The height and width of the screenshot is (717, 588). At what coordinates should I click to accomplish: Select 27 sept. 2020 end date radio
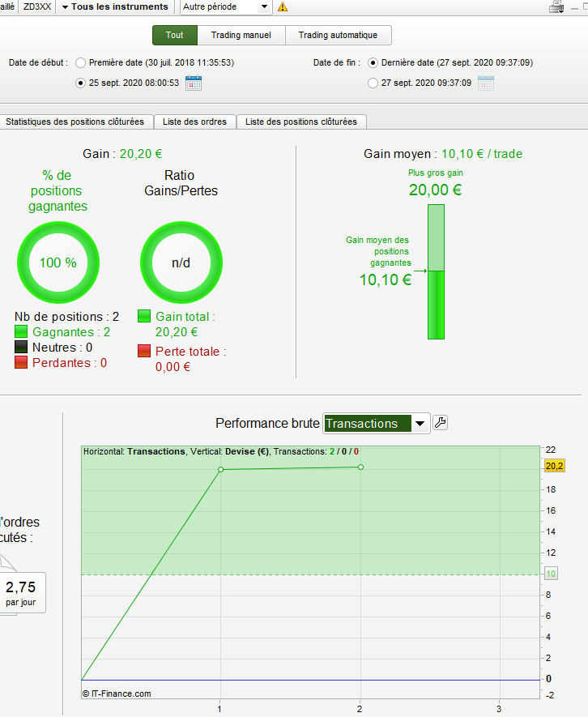point(373,83)
